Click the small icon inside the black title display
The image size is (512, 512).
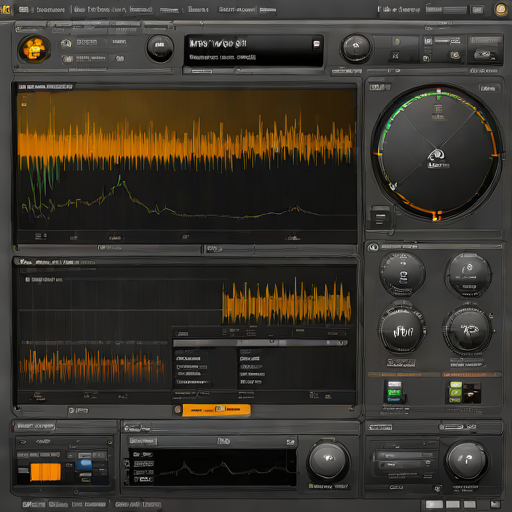[x=316, y=44]
